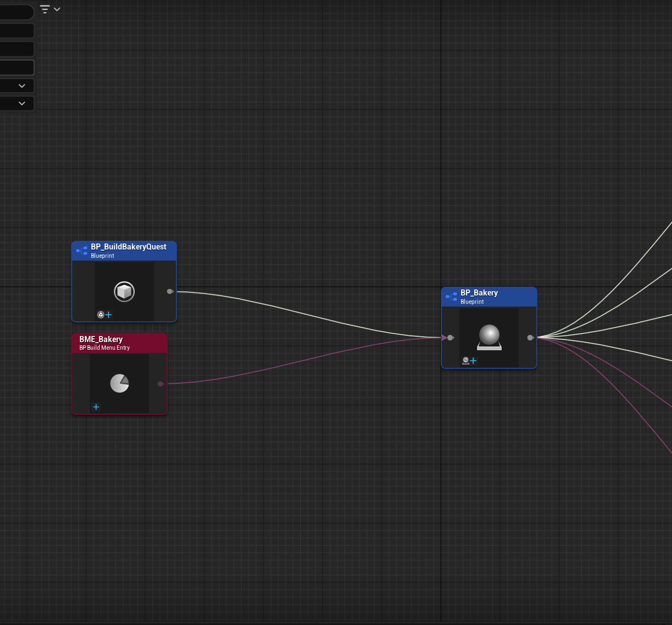Select the BP_Bakery node title
Screen dimensions: 672x625
click(479, 293)
